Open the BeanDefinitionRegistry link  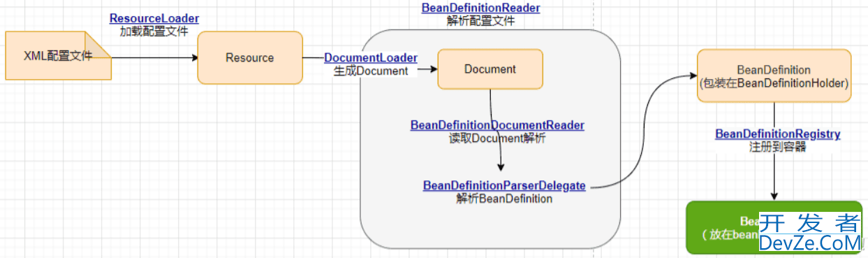[x=778, y=134]
